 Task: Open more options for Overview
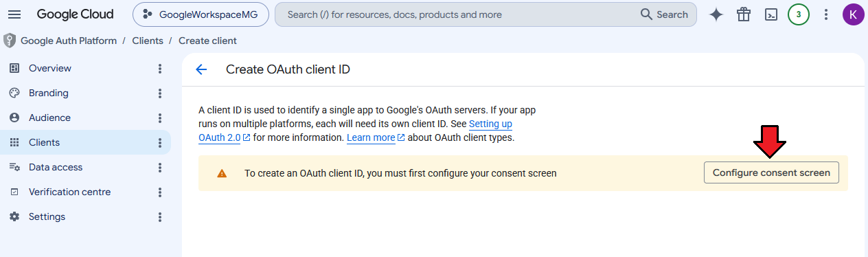click(160, 68)
